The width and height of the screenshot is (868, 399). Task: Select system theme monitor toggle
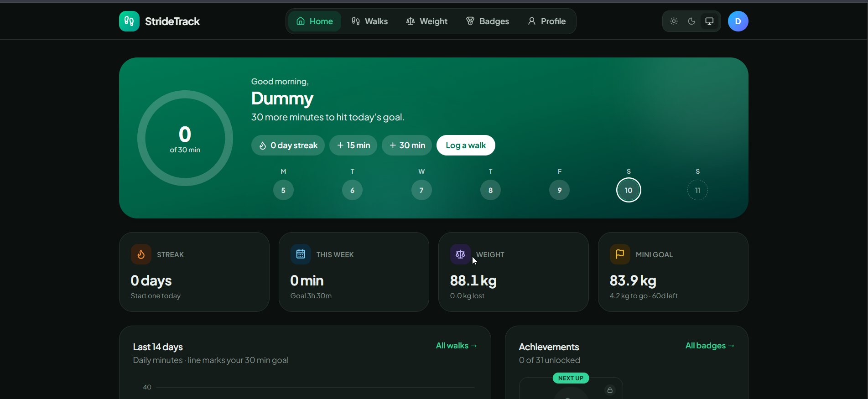(709, 21)
